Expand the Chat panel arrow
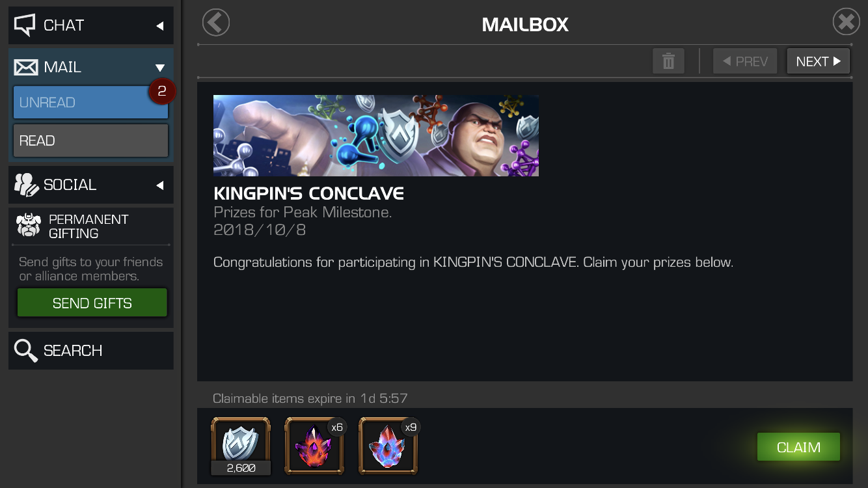Screen dimensions: 868x488 point(160,26)
